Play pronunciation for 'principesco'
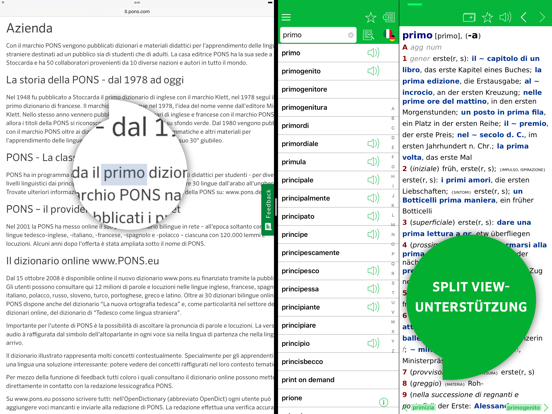Screen dimensions: 552x414 tap(373, 271)
